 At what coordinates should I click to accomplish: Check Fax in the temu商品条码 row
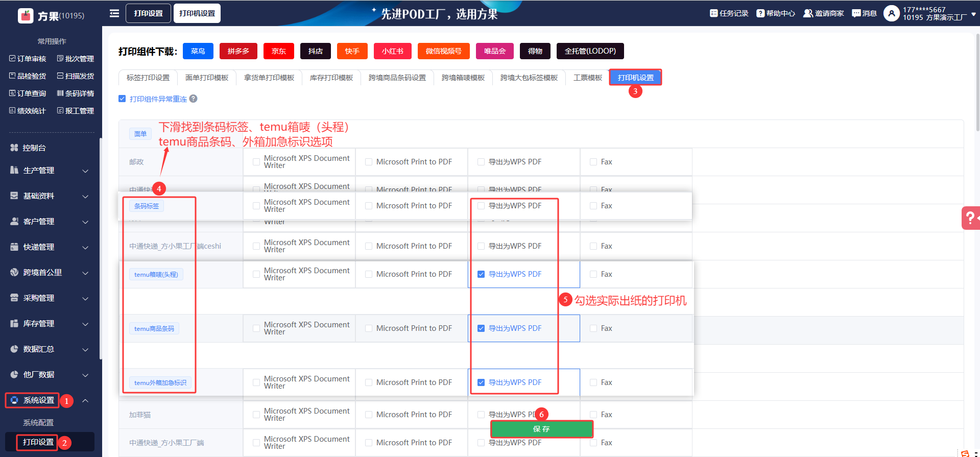(593, 328)
